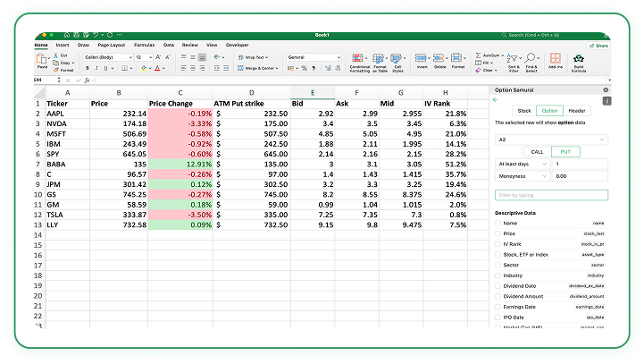This screenshot has width=644, height=364.
Task: Open the Find & Select magnifier icon
Action: (531, 59)
